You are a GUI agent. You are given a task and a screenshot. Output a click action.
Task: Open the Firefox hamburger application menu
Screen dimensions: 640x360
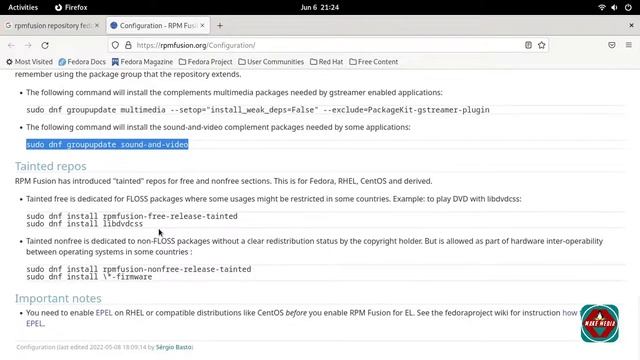point(629,45)
